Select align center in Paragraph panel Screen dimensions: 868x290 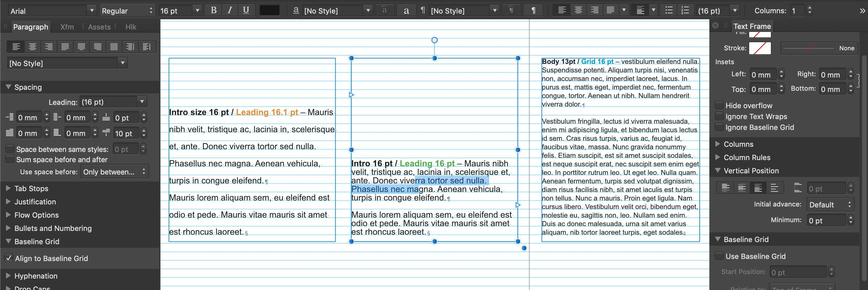(32, 46)
